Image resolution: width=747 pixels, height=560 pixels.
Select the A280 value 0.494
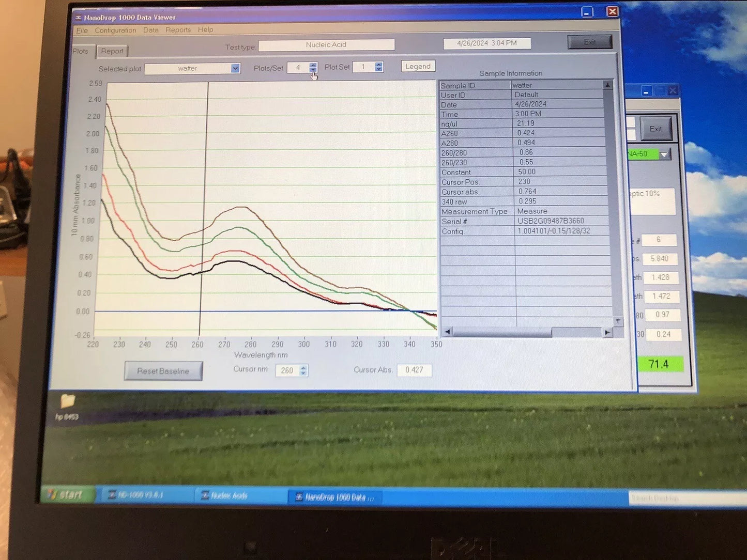[x=559, y=143]
